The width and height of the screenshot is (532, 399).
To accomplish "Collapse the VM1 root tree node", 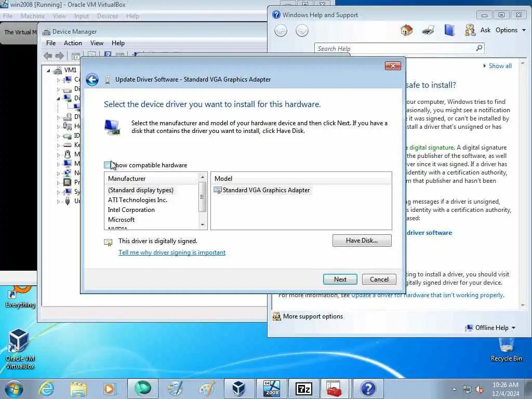I will [48, 71].
